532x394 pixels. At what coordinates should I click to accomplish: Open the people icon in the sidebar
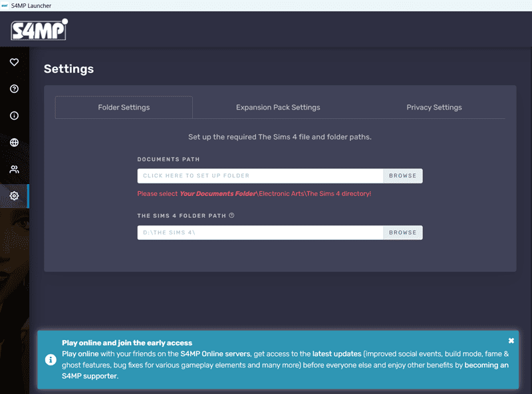point(14,169)
